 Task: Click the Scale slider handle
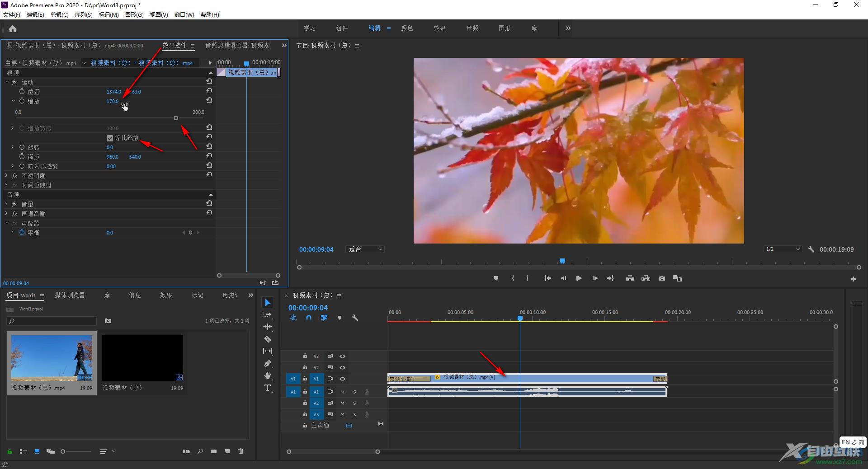pos(176,118)
